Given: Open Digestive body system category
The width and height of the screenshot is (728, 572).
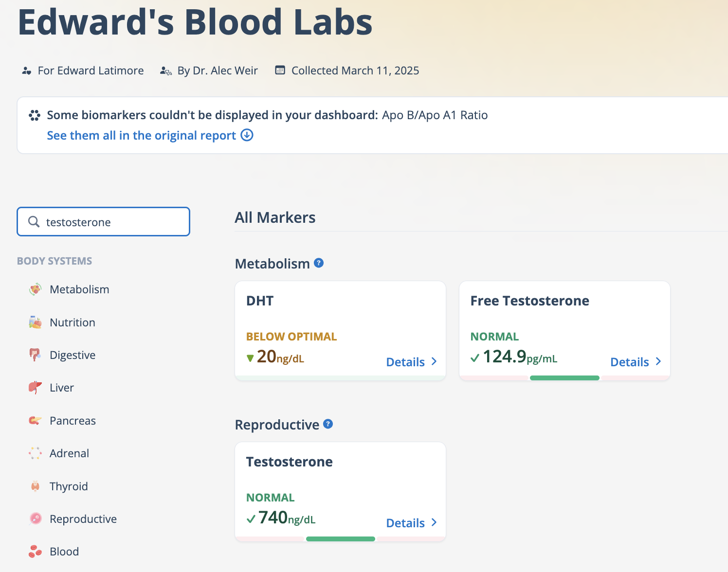Looking at the screenshot, I should click(73, 355).
